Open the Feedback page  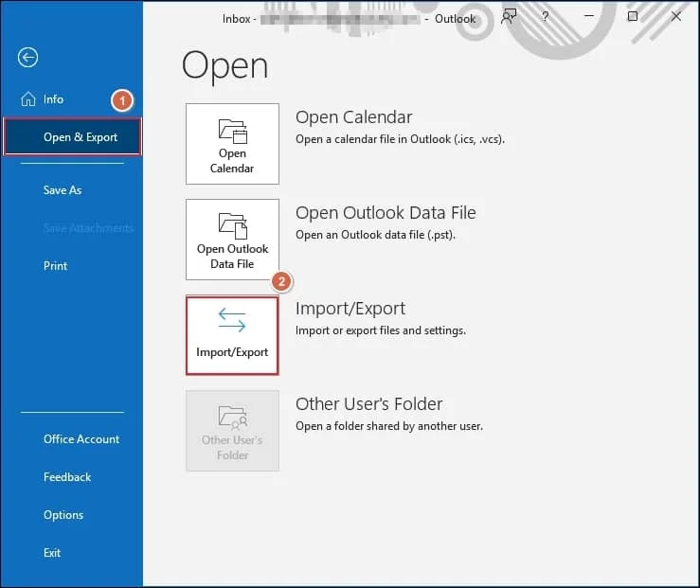coord(67,477)
